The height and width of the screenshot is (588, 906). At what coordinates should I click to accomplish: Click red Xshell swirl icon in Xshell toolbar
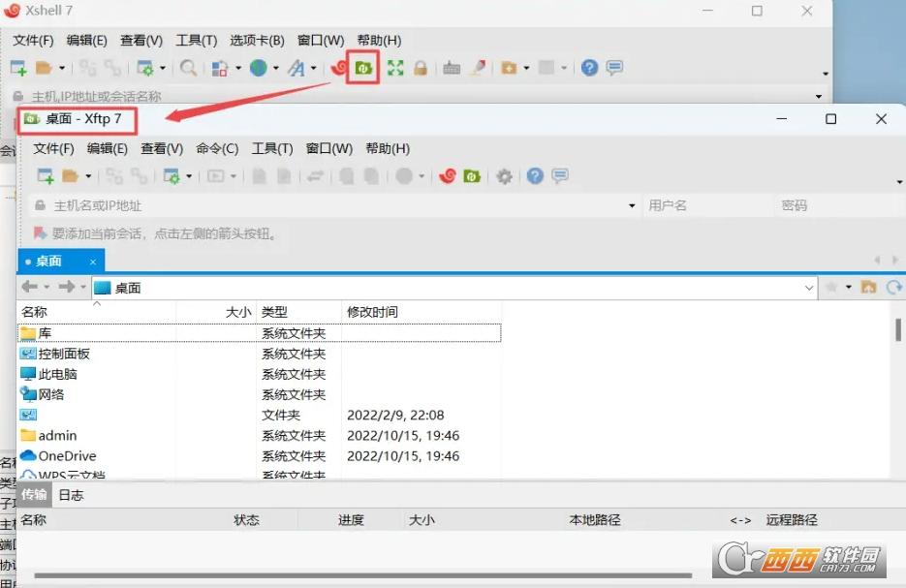click(x=339, y=68)
